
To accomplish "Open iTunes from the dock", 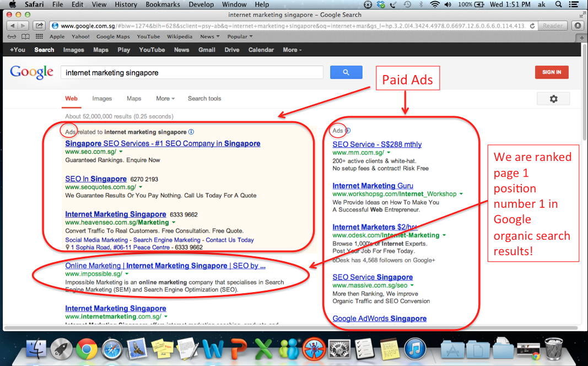I will pos(415,349).
